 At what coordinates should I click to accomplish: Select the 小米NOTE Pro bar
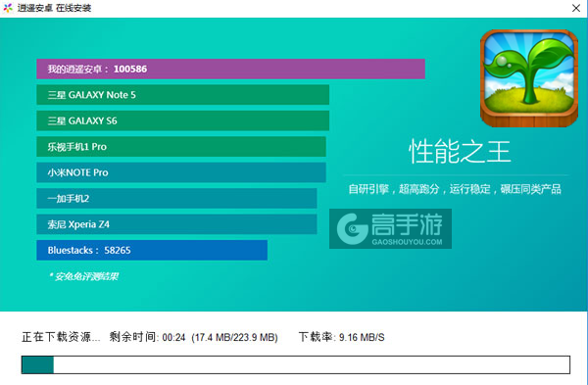coord(181,172)
